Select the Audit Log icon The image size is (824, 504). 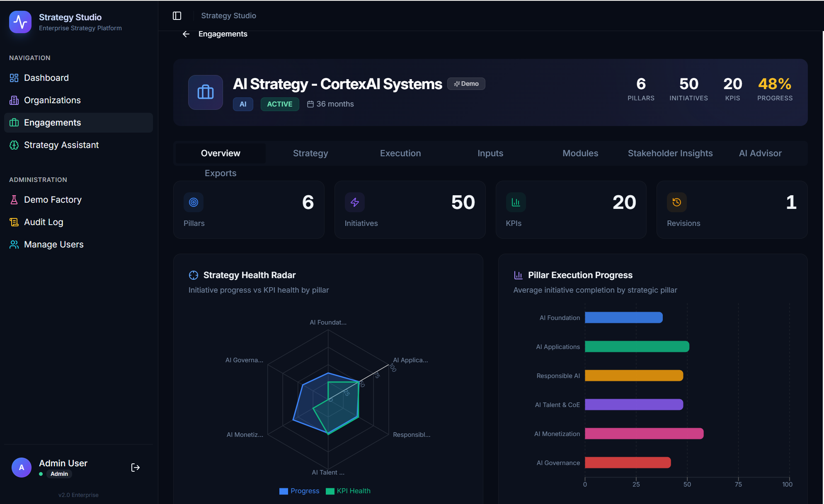(14, 222)
